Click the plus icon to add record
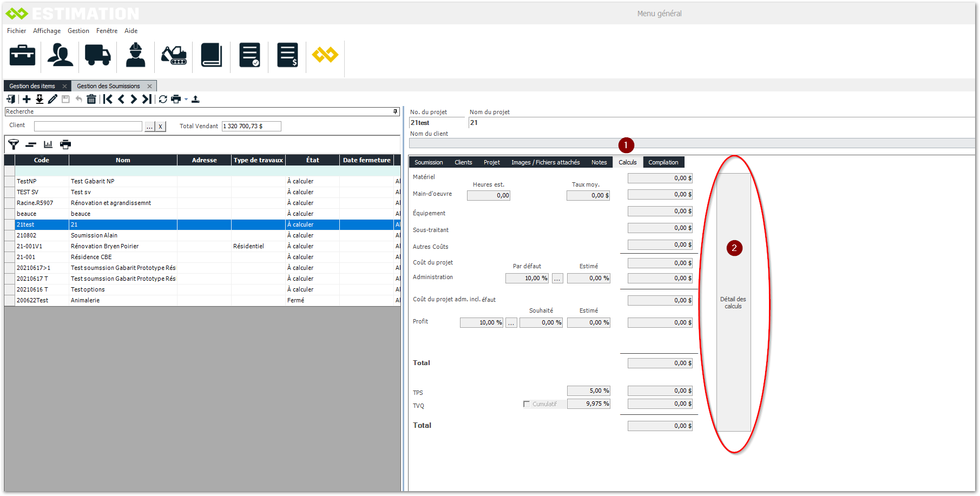The width and height of the screenshot is (980, 496). click(x=27, y=99)
